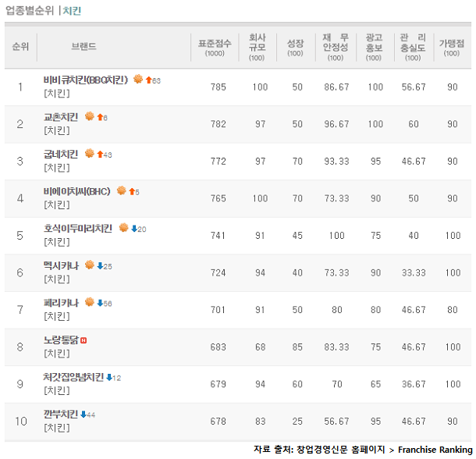Click the 683 standard score for 노랑통닭

click(218, 347)
